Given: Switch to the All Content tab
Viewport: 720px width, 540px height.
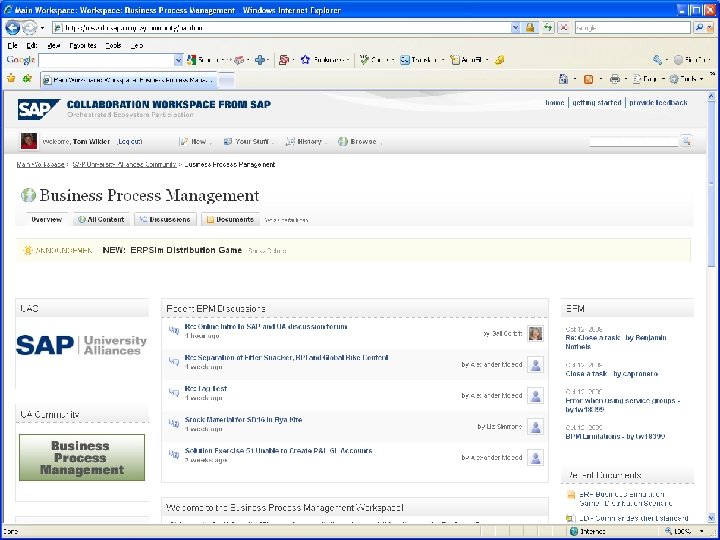Looking at the screenshot, I should pyautogui.click(x=101, y=219).
